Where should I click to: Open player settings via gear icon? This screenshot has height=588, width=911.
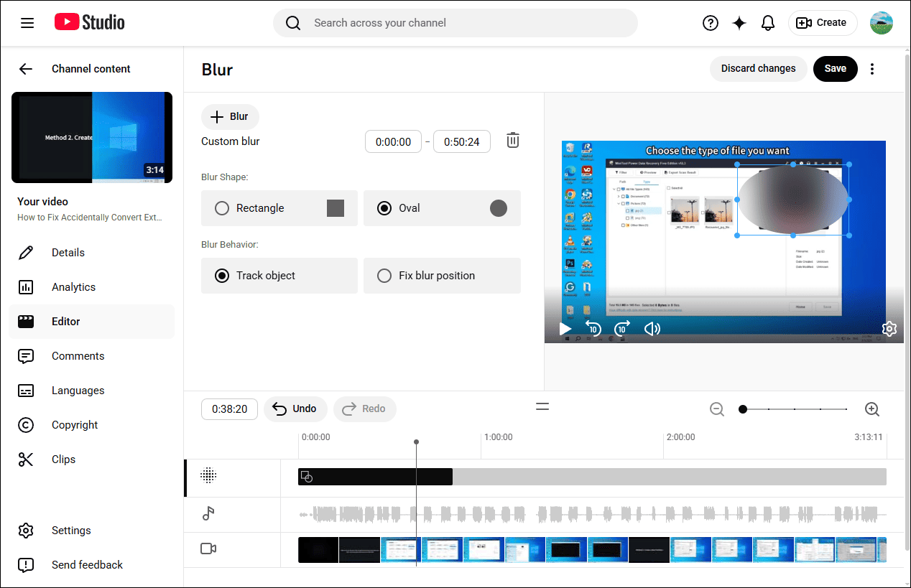click(889, 328)
